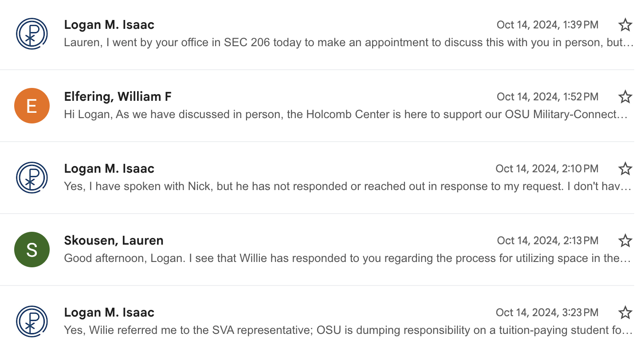Open sender name Elfering, William F
644x357 pixels.
tap(118, 97)
